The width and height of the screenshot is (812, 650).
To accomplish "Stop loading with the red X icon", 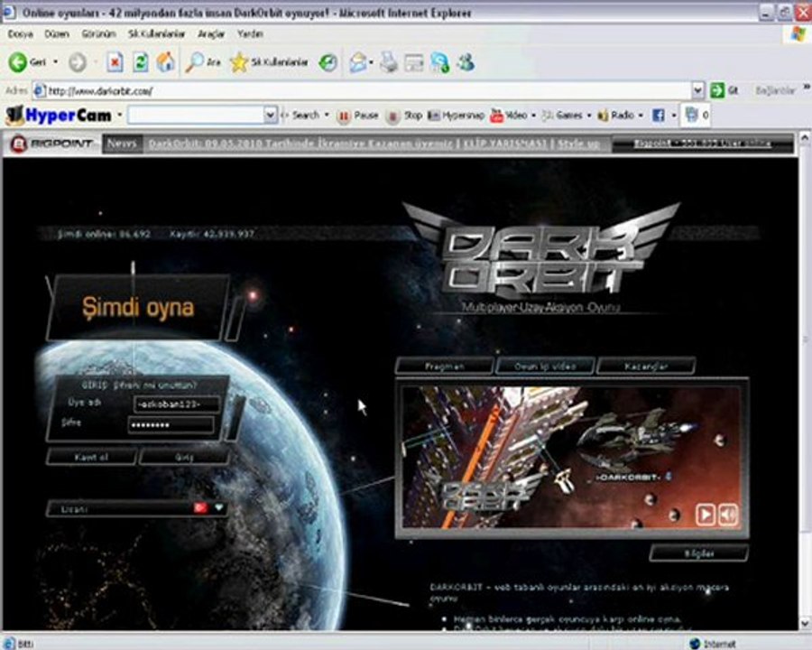I will pos(115,62).
